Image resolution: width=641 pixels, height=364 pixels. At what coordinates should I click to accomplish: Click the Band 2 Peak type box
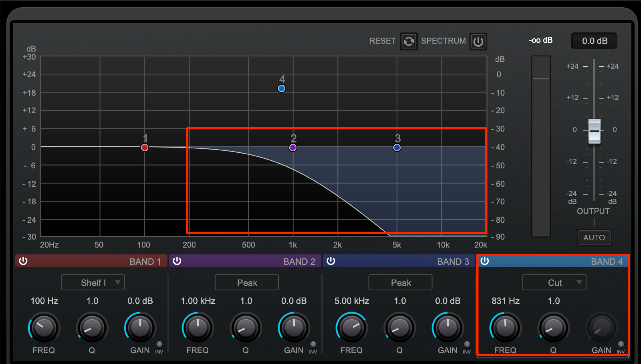(247, 282)
